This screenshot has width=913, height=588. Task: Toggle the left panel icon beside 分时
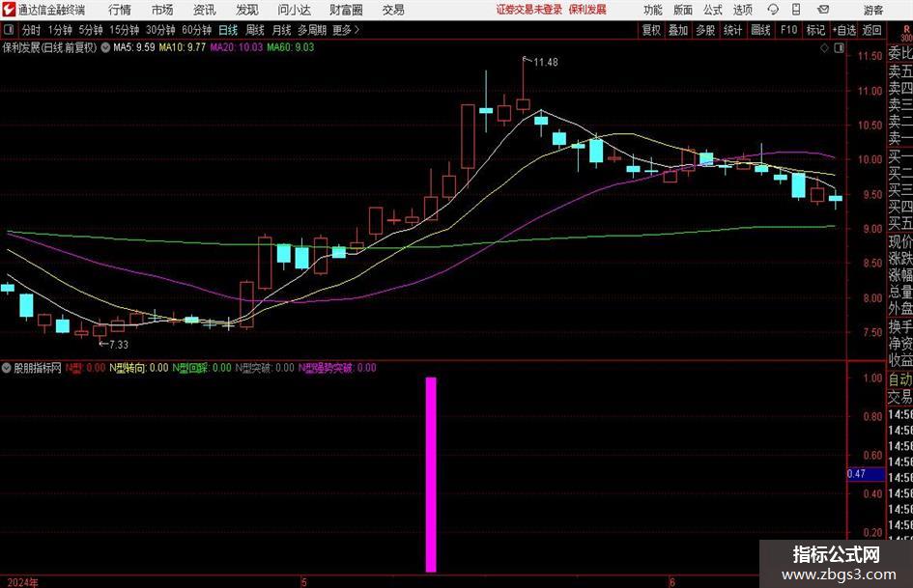(9, 30)
